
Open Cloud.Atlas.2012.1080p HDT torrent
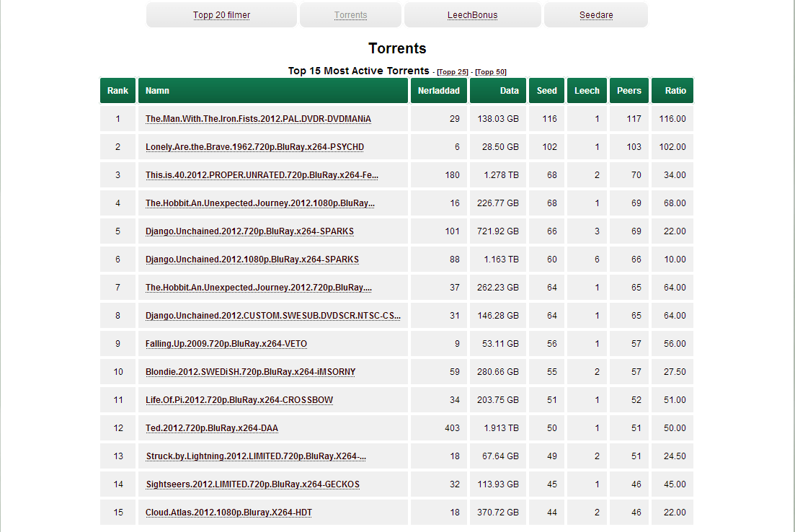pos(228,513)
